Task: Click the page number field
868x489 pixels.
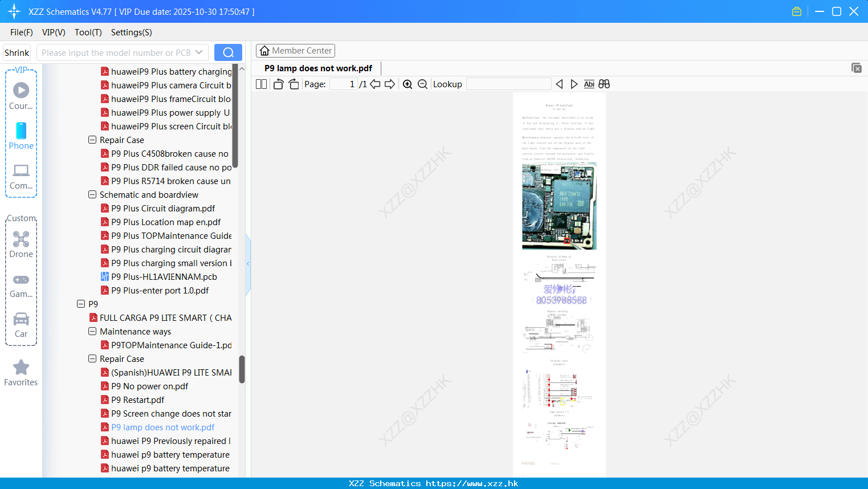Action: coord(343,84)
